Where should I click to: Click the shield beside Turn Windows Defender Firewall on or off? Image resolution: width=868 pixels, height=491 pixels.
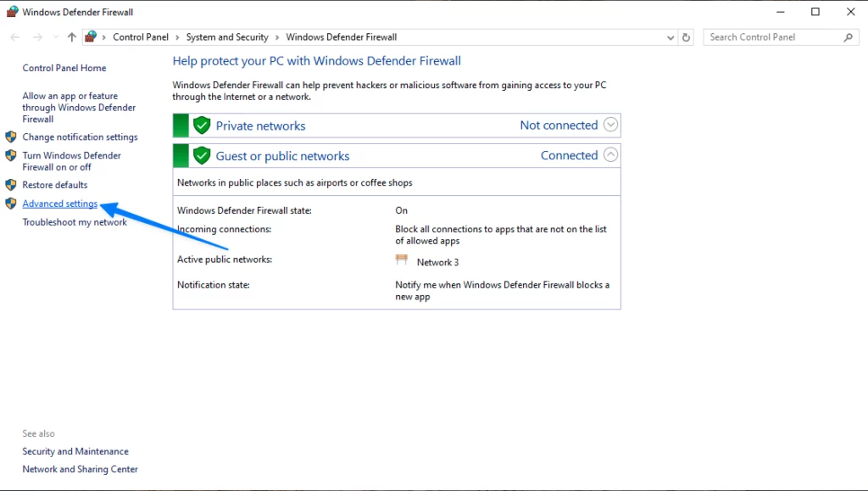[x=9, y=156]
